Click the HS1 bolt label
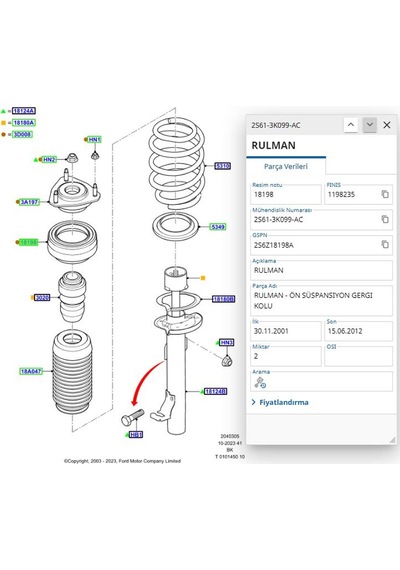Viewport: 400px width, 570px height. pos(136,434)
